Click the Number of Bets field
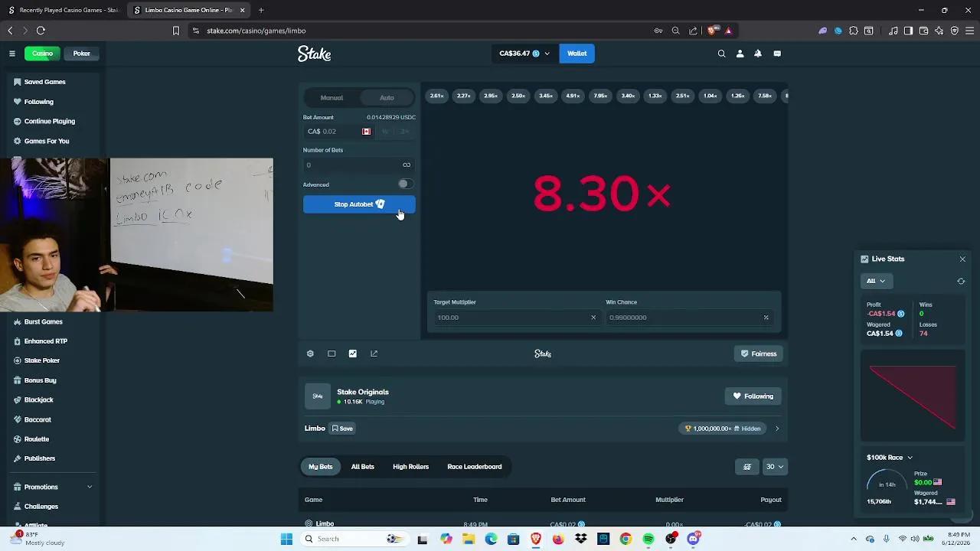Screen dimensions: 980x551 point(359,165)
